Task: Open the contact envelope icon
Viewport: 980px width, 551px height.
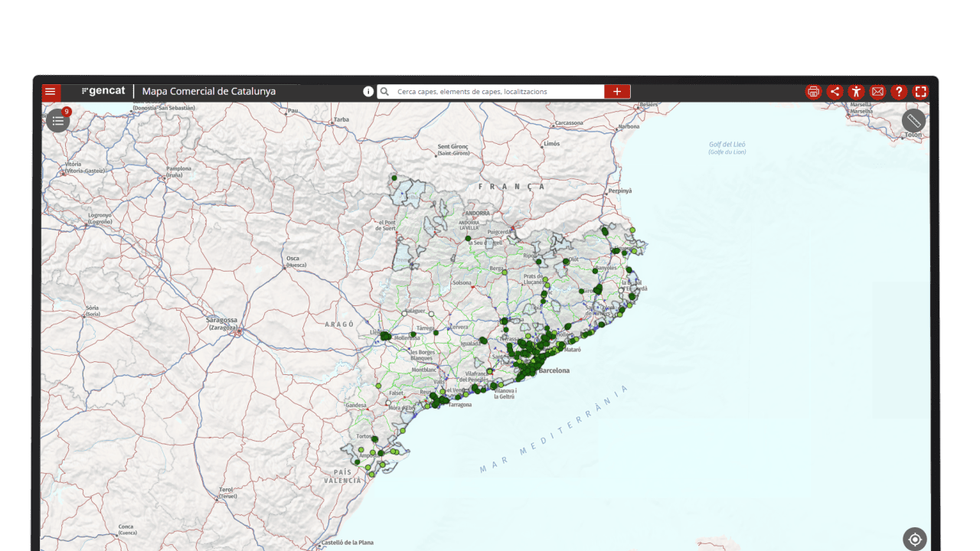Action: click(877, 92)
